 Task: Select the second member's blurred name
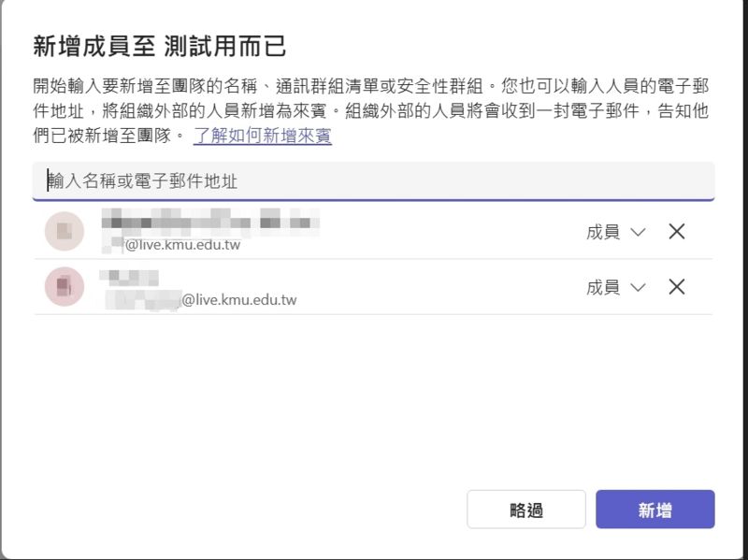129,278
